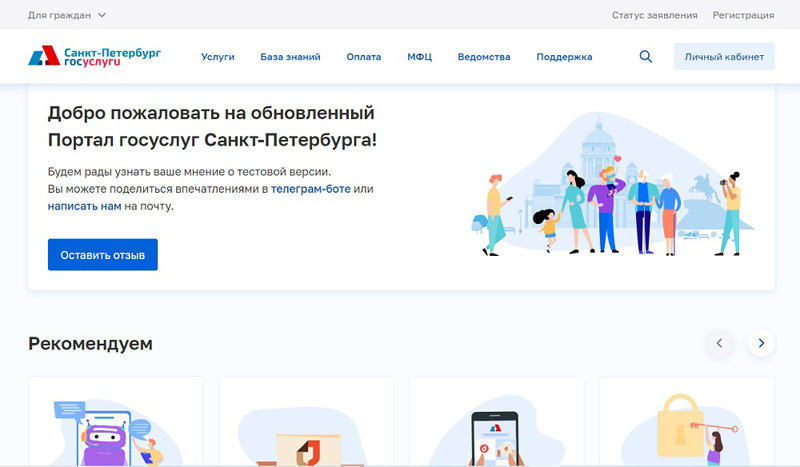Image resolution: width=800 pixels, height=467 pixels.
Task: Open "Статус заявления" link
Action: click(x=655, y=15)
